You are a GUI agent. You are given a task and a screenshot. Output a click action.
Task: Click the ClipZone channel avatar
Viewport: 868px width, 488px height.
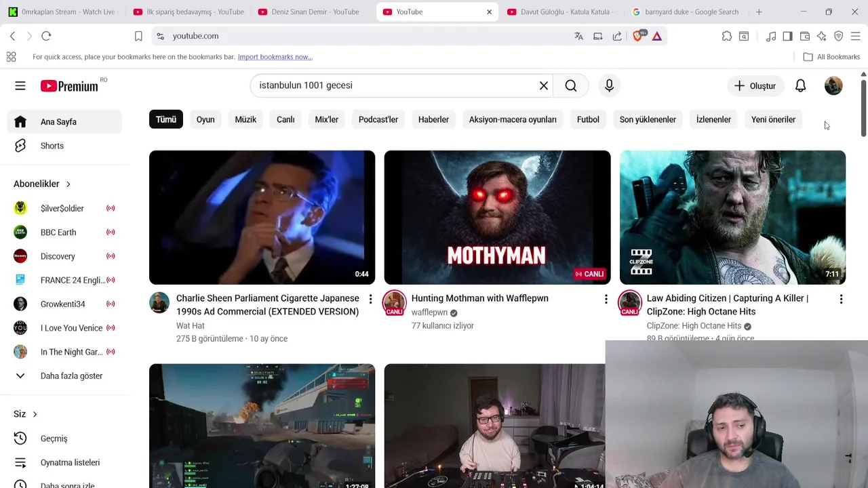click(x=629, y=302)
